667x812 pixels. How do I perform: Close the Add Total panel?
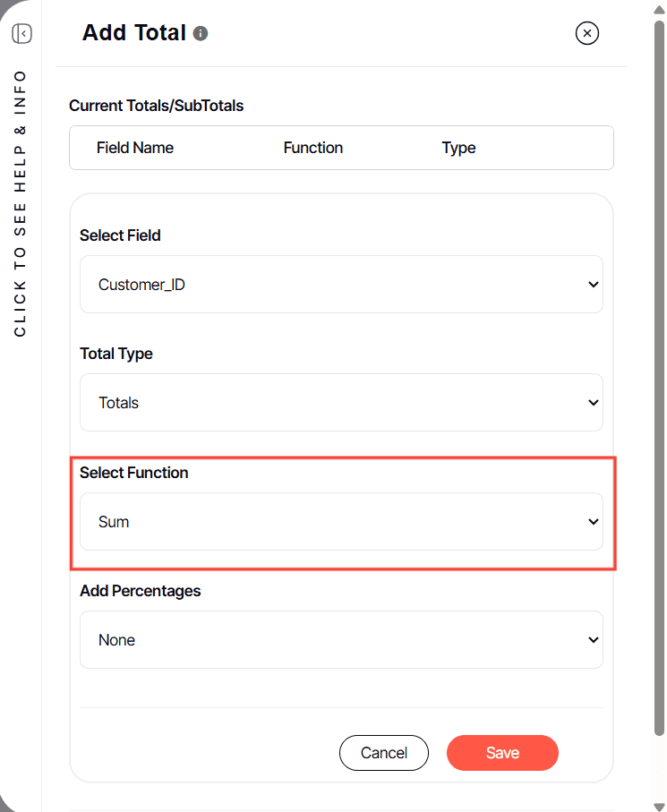(586, 34)
